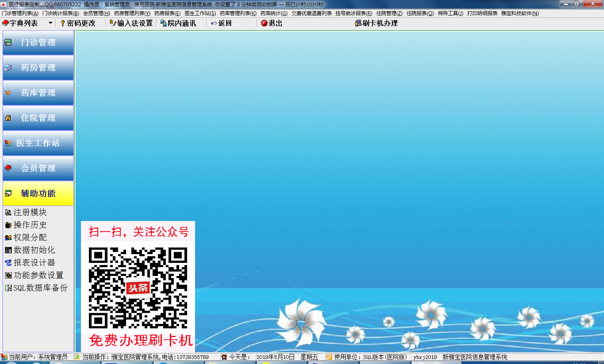Open 院内通讯 from the toolbar
Screen dimensions: 604x364
pyautogui.click(x=178, y=23)
